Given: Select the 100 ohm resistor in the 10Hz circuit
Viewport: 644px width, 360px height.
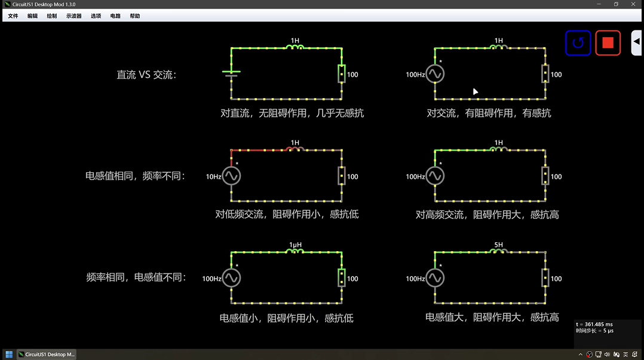Looking at the screenshot, I should pos(341,176).
